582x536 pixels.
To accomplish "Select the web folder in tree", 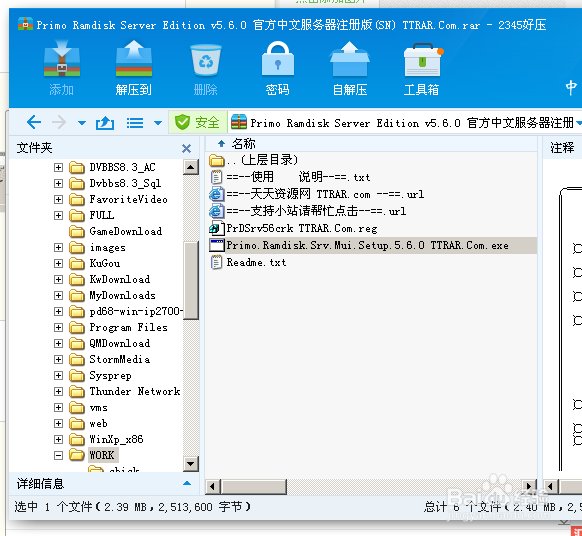I will point(98,424).
